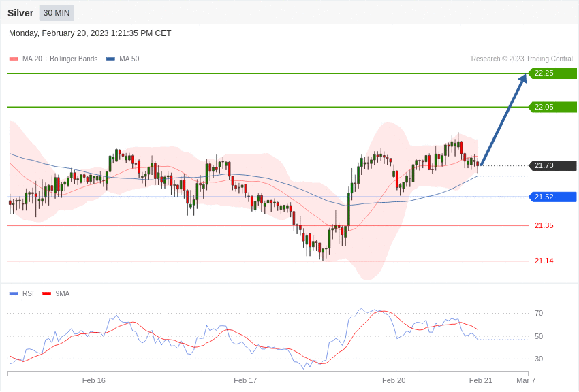579x392 pixels.
Task: Toggle the 9MA legend entry
Action: (56, 293)
